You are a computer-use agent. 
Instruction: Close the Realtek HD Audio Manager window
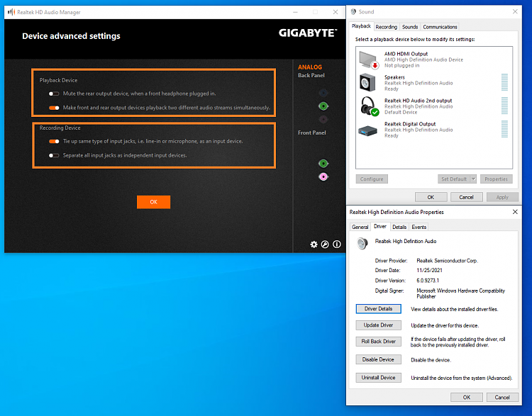pyautogui.click(x=336, y=12)
